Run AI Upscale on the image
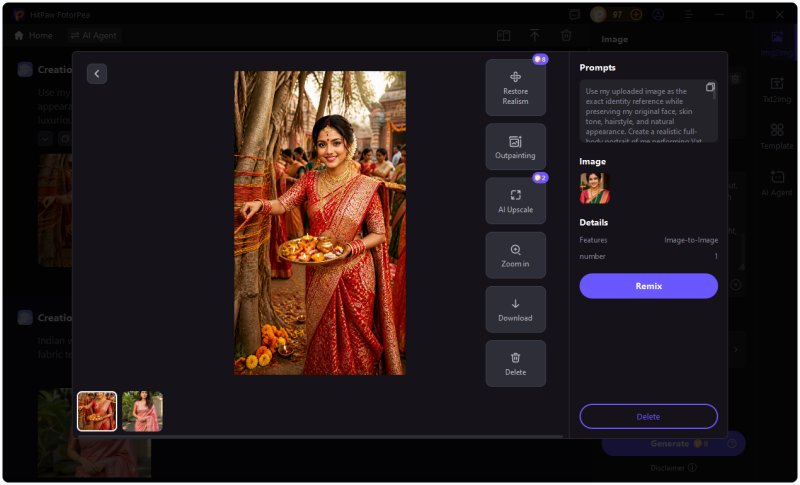Image resolution: width=800 pixels, height=485 pixels. point(515,201)
